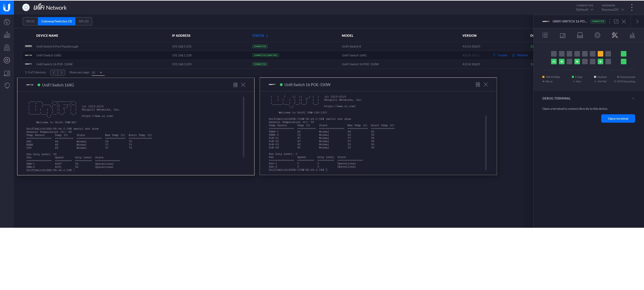The width and height of the screenshot is (644, 290).
Task: Select the lower green SFP port square
Action: click(624, 62)
